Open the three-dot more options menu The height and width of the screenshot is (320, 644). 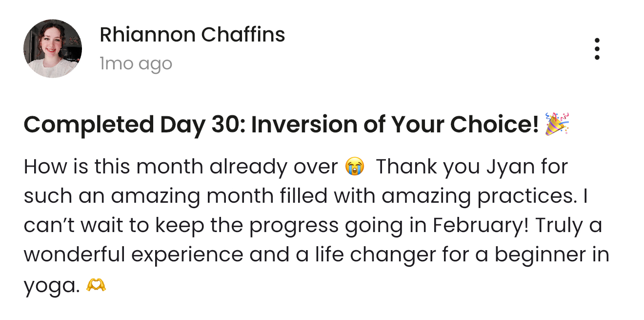[x=597, y=49]
